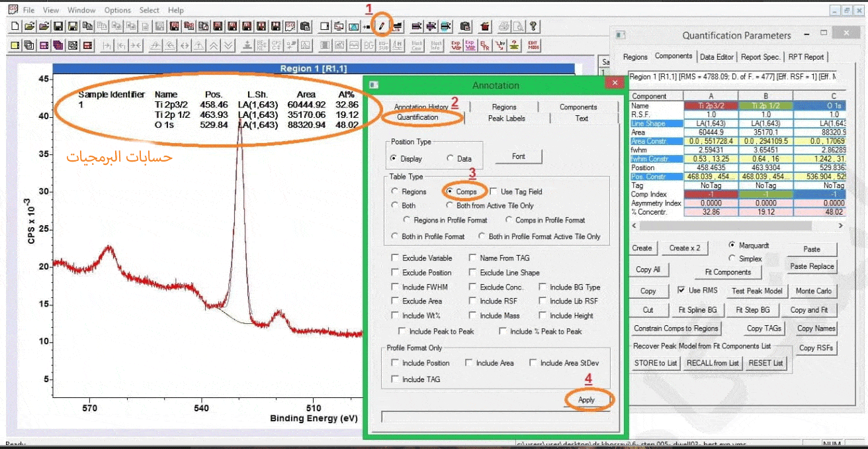Click the BG-SUB toolbar icon
This screenshot has width=868, height=449.
[383, 46]
